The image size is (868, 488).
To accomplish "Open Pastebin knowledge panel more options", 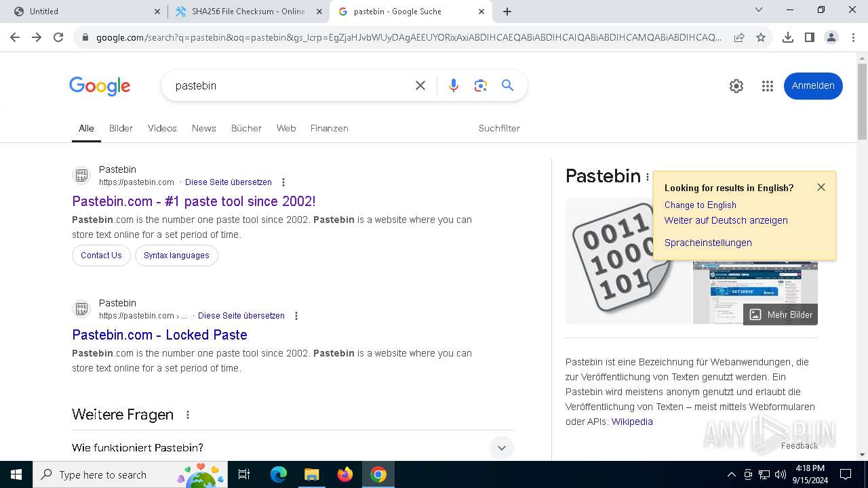I will point(648,177).
